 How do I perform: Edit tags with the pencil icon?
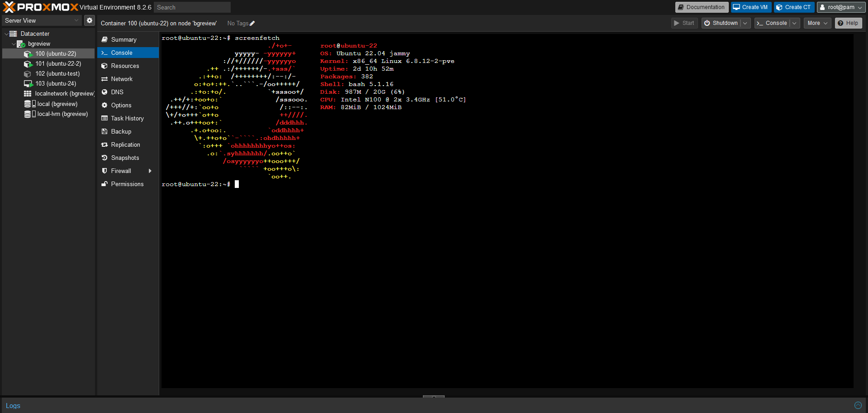252,24
